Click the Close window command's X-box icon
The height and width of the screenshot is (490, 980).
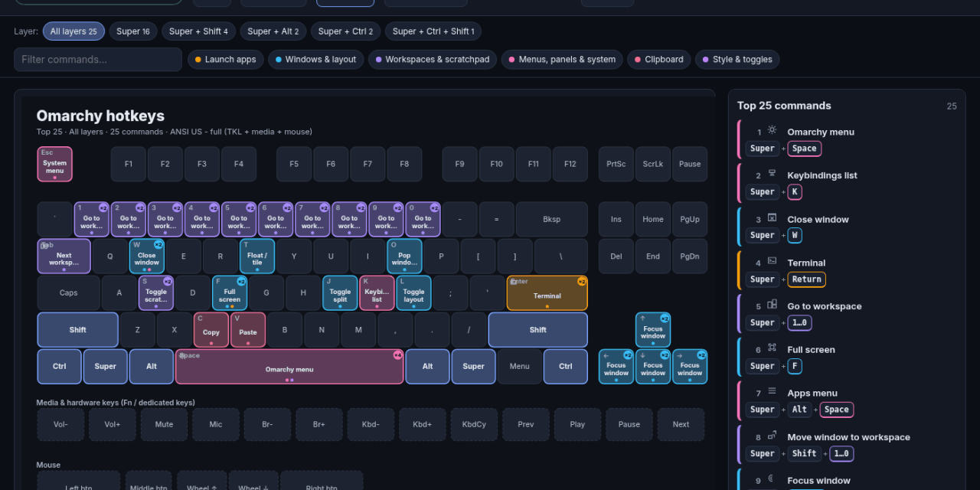(x=772, y=218)
